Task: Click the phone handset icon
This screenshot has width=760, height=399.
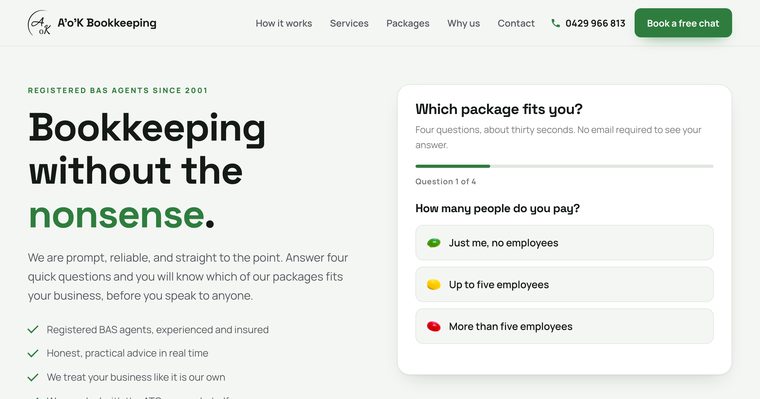Action: 555,23
